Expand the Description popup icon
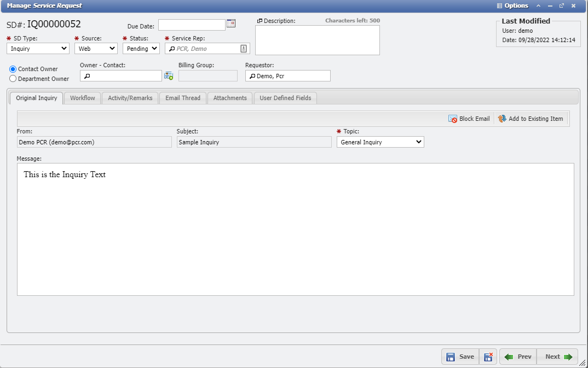 [x=260, y=21]
